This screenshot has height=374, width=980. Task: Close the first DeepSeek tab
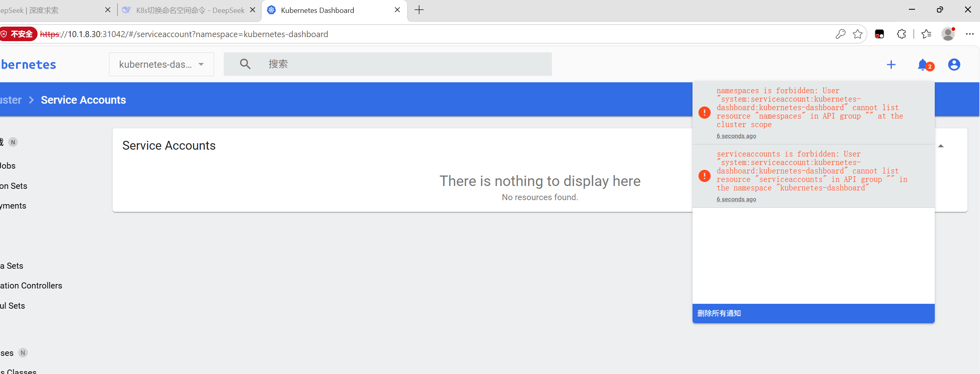[x=108, y=10]
